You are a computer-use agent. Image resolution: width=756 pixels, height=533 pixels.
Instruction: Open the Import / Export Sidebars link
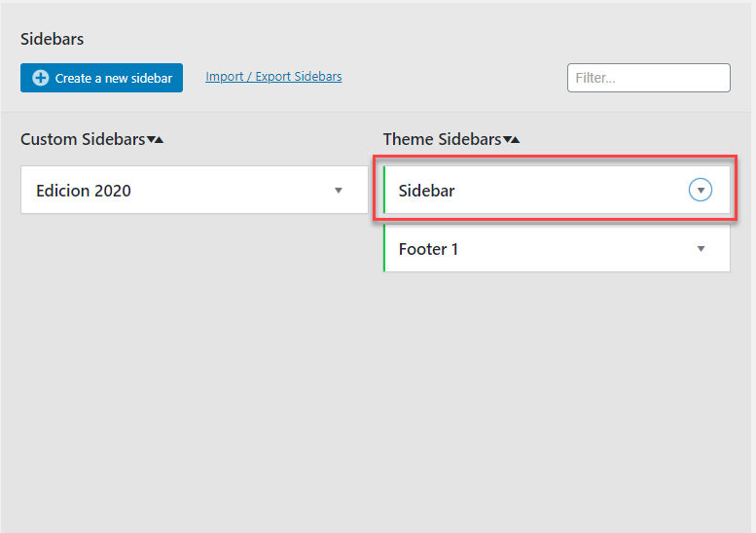pos(273,77)
